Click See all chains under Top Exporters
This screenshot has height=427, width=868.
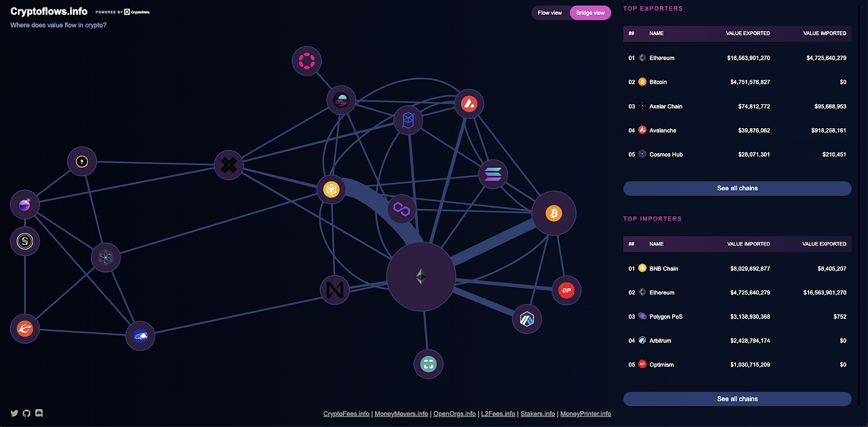tap(737, 188)
